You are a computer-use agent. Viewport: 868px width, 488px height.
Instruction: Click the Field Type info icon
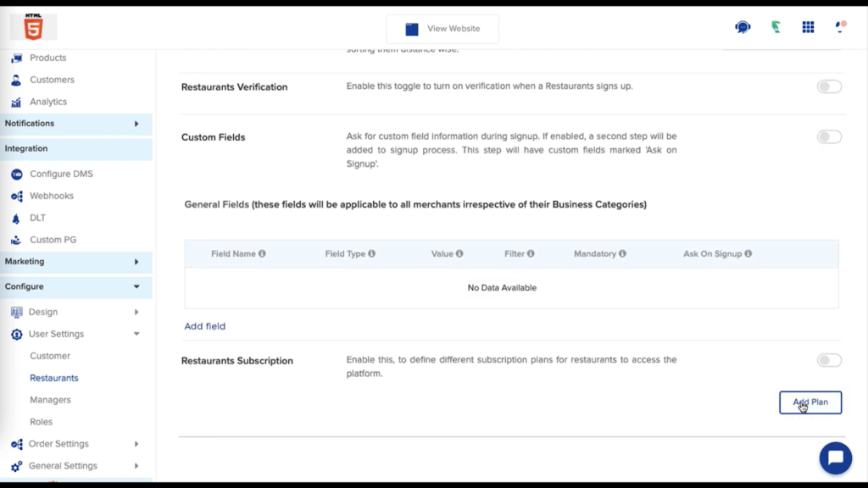click(x=371, y=253)
